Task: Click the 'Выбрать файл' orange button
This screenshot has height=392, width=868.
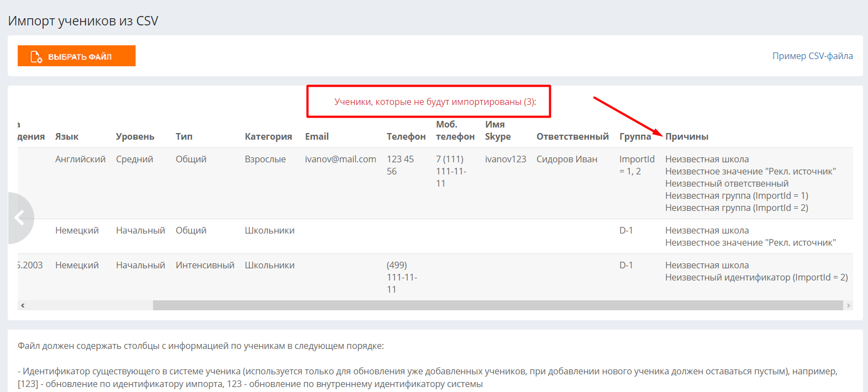Action: pos(76,56)
